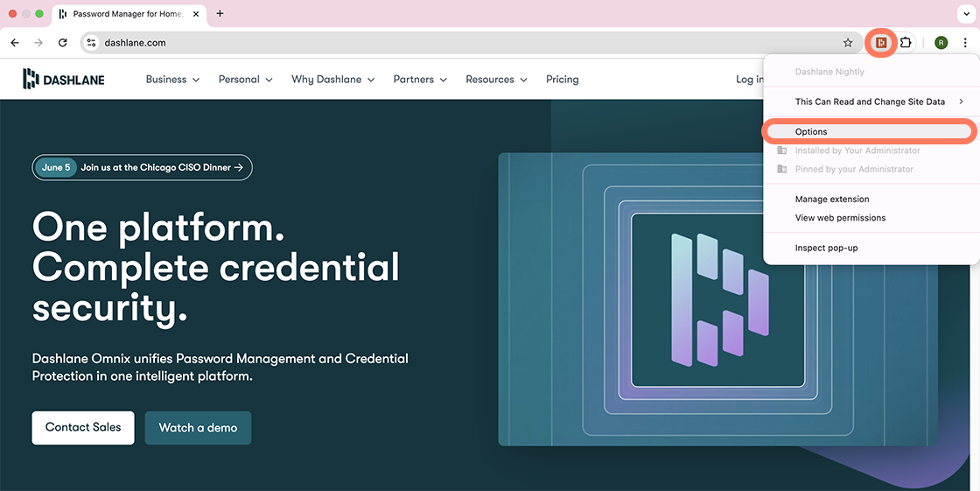
Task: Expand the Business navigation menu
Action: [x=172, y=80]
